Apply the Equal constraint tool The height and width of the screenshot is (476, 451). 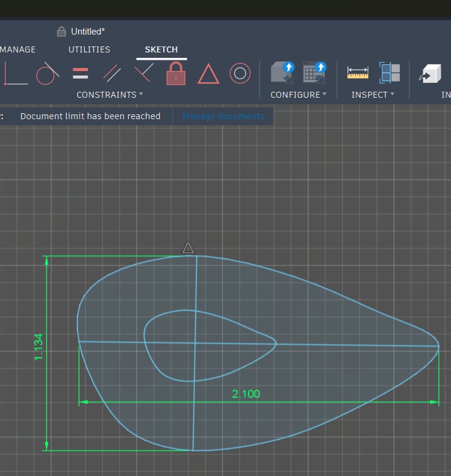[80, 74]
